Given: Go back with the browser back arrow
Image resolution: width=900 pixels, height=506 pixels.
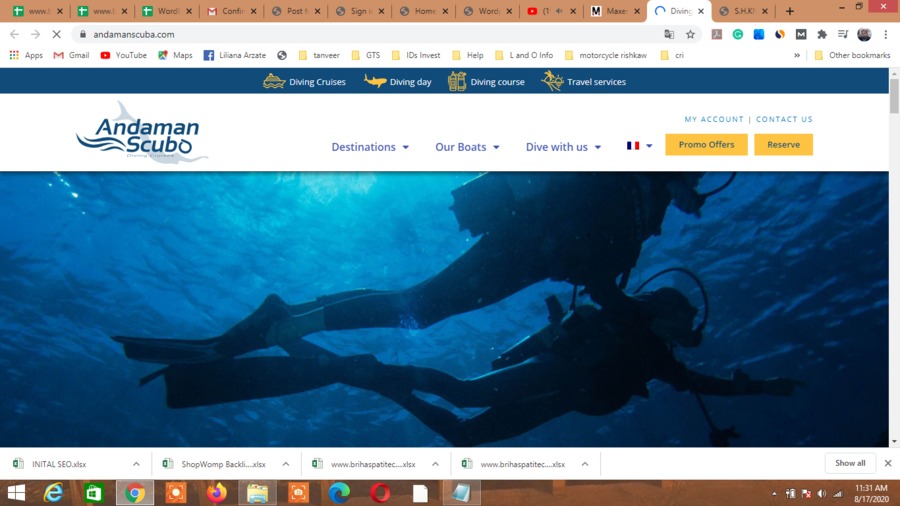Looking at the screenshot, I should tap(14, 34).
